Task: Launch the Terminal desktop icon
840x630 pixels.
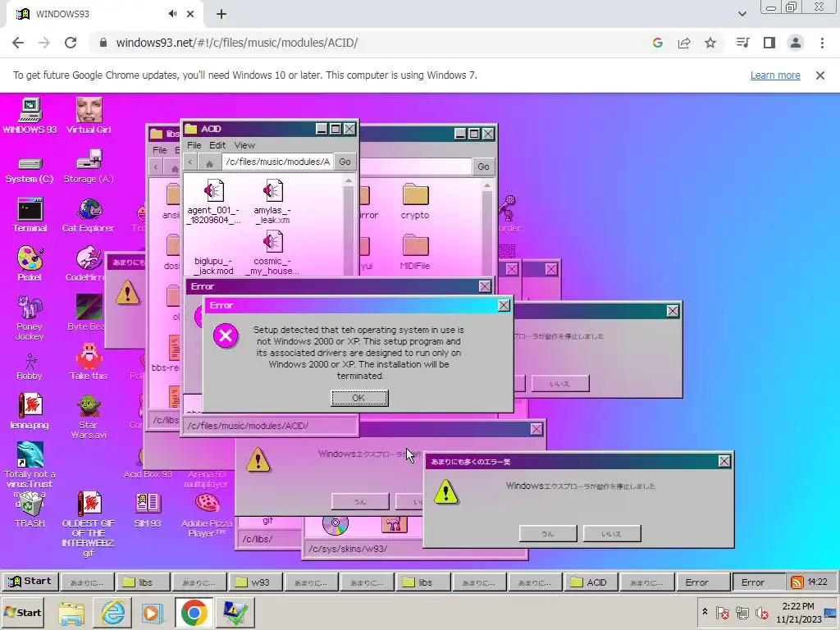Action: 30,215
